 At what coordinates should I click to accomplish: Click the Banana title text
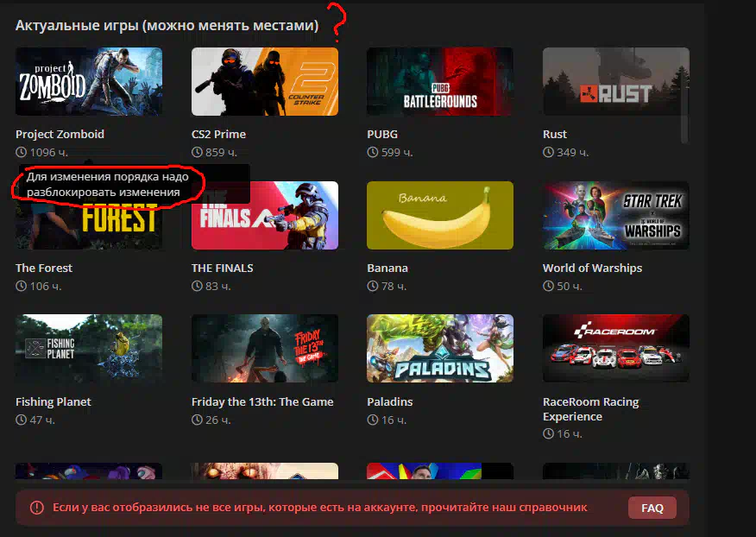387,268
